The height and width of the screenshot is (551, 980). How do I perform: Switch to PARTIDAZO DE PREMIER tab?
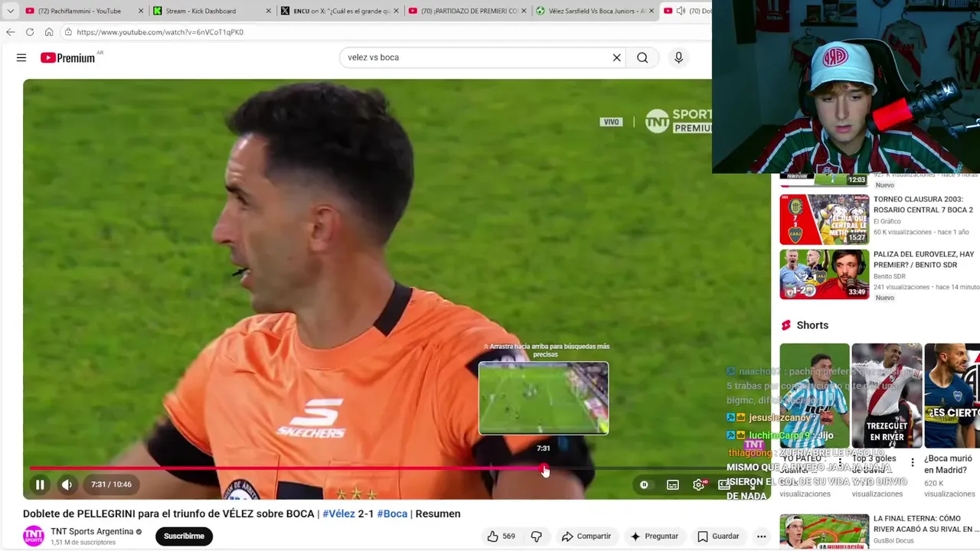coord(469,11)
